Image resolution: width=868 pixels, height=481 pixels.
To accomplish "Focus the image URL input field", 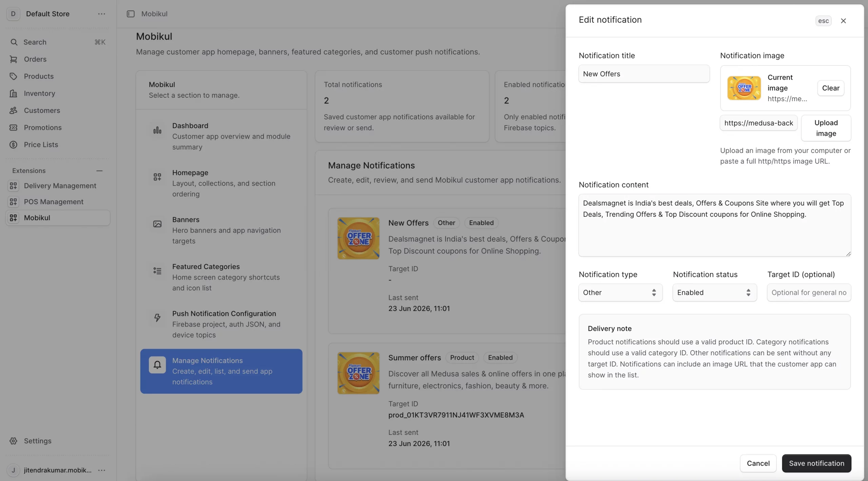I will click(758, 123).
